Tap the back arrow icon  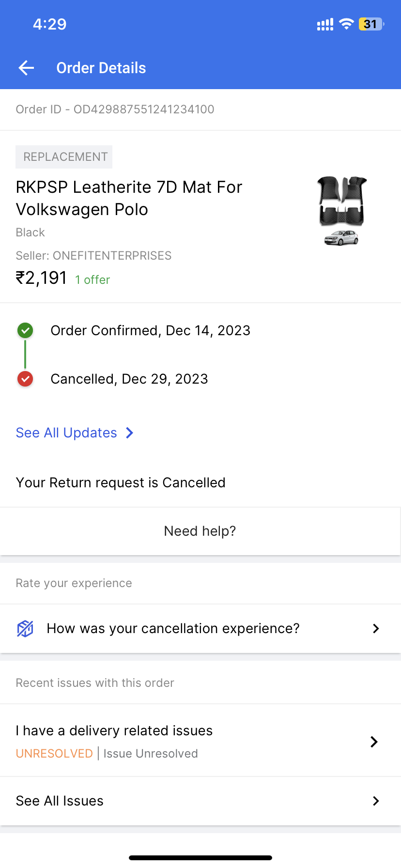[27, 68]
